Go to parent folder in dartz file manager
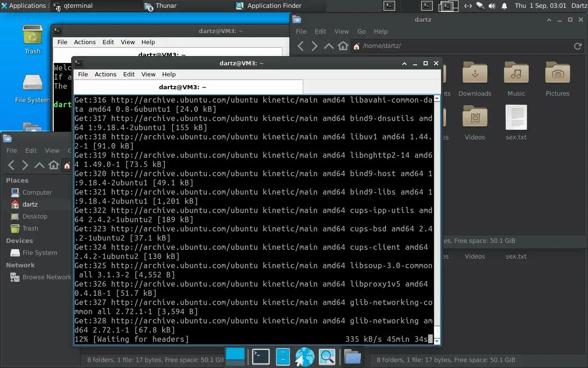 (329, 46)
